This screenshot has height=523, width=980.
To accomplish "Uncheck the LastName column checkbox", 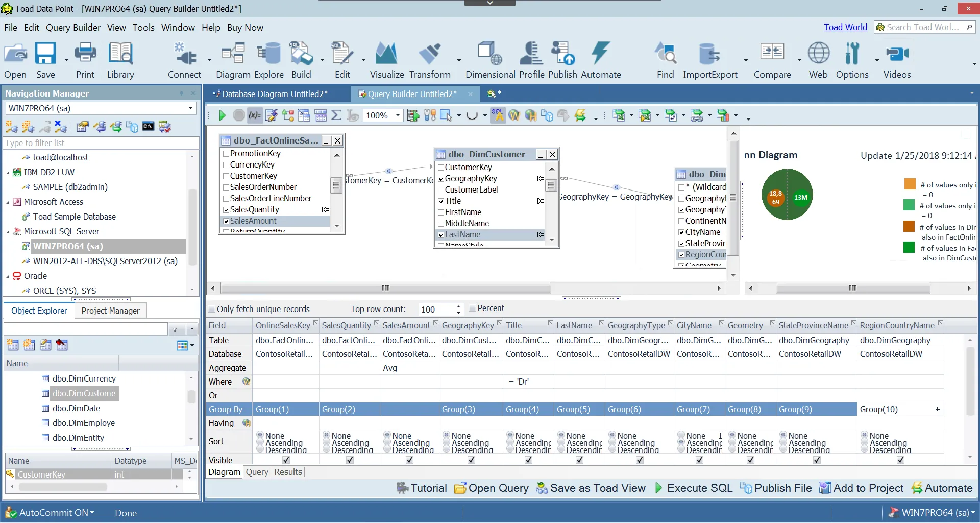I will click(x=441, y=235).
